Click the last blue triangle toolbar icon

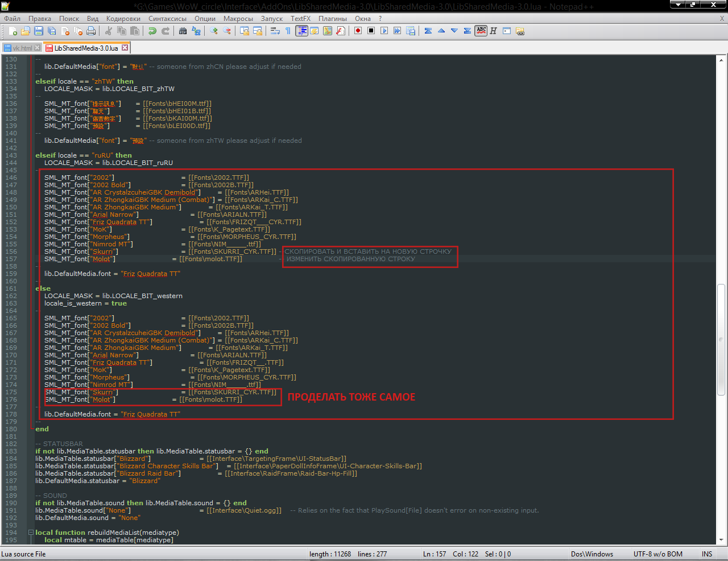pos(467,31)
